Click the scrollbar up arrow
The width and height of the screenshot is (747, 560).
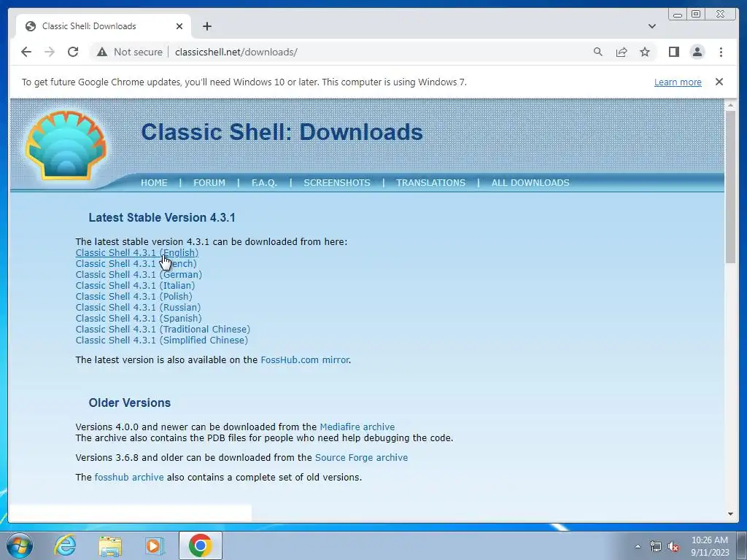[730, 104]
